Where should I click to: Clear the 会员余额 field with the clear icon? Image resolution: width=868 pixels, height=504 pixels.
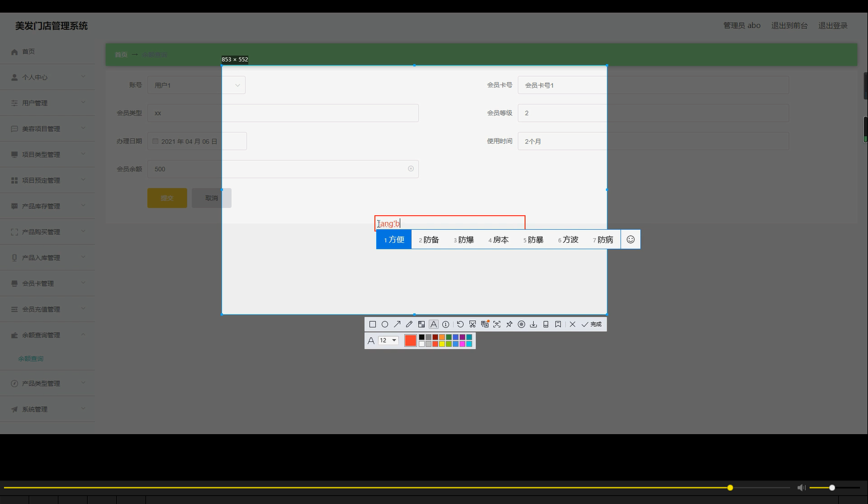tap(411, 169)
